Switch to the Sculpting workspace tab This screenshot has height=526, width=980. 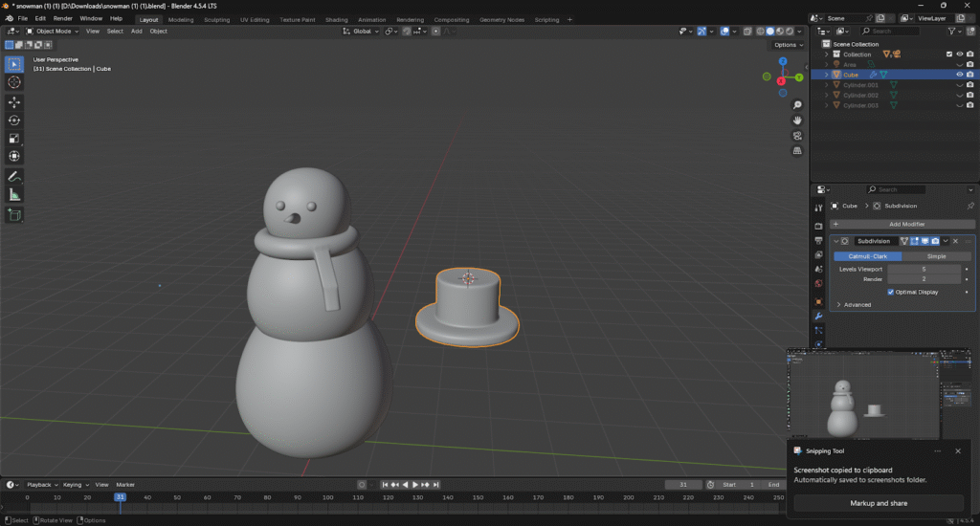click(216, 19)
